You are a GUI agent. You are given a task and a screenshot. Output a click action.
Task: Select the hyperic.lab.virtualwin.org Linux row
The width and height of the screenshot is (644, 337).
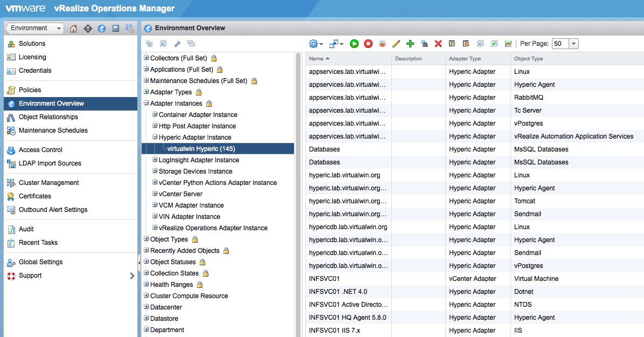click(475, 175)
